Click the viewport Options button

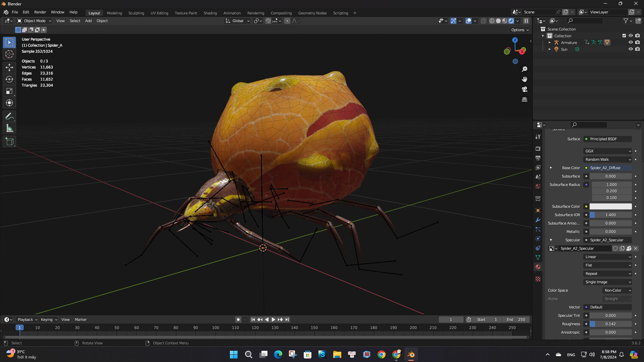[519, 30]
